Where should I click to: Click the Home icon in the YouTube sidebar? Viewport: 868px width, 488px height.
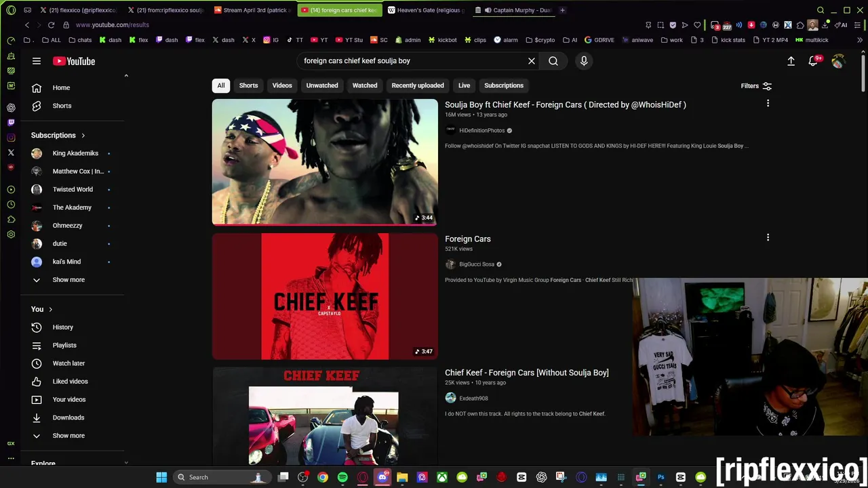pos(37,87)
